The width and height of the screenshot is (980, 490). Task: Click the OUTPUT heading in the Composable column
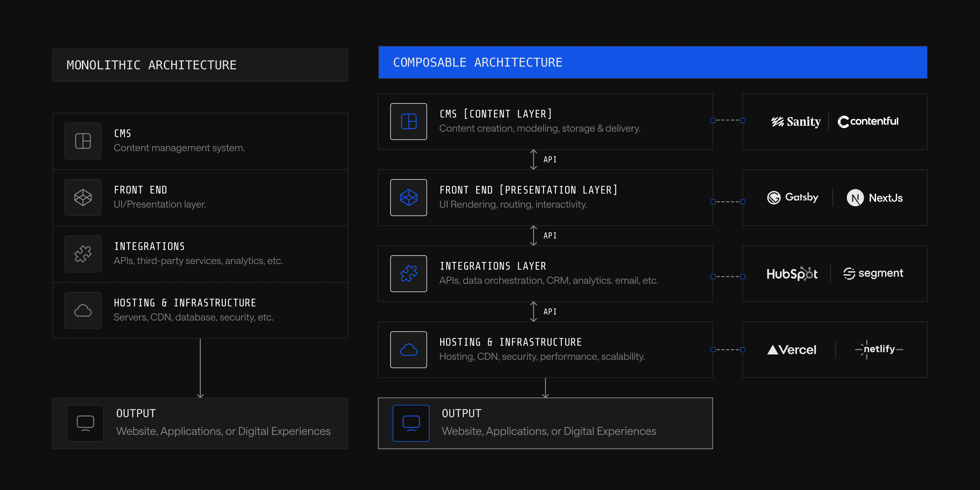(x=462, y=413)
